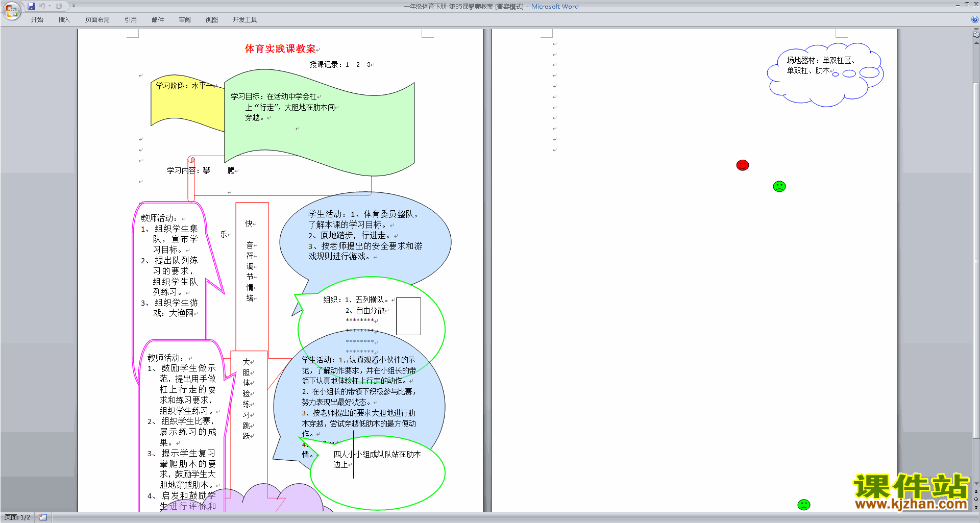Select the 场地器材 cloud callout

tap(824, 75)
